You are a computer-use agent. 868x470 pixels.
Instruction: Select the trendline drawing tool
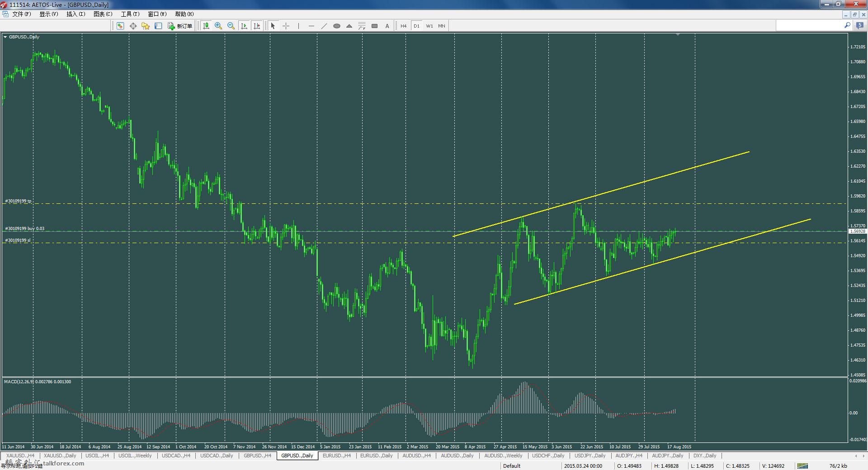tap(324, 26)
